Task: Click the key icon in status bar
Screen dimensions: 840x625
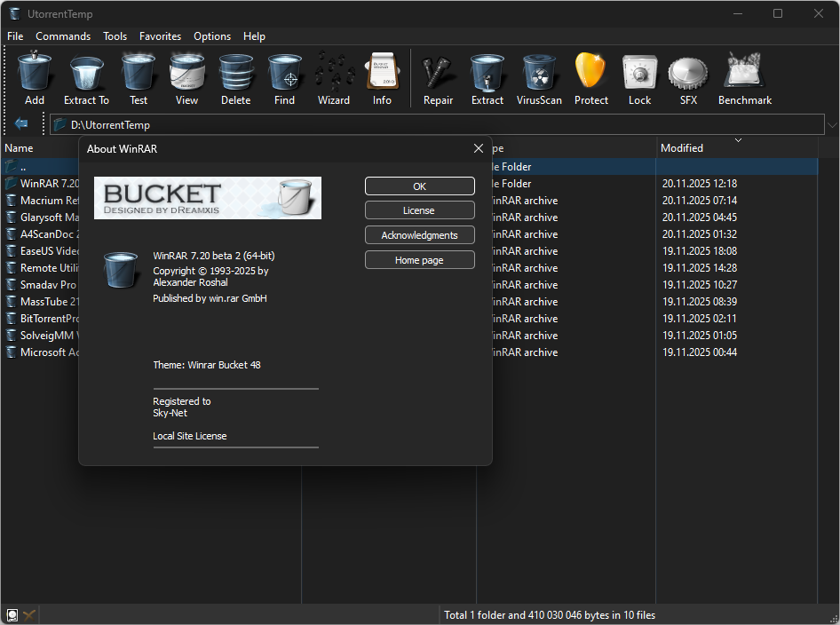Action: click(x=29, y=615)
